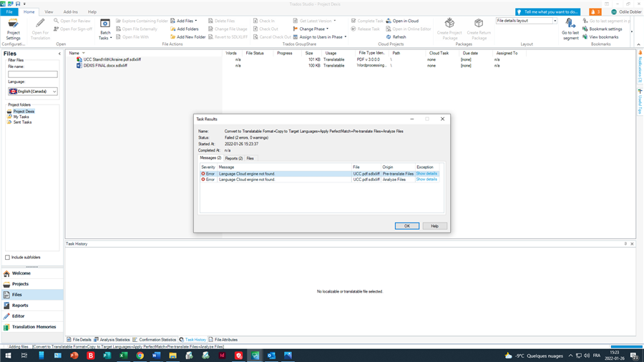The width and height of the screenshot is (644, 362).
Task: Click Show details for Pre-translate Files error
Action: pyautogui.click(x=426, y=174)
